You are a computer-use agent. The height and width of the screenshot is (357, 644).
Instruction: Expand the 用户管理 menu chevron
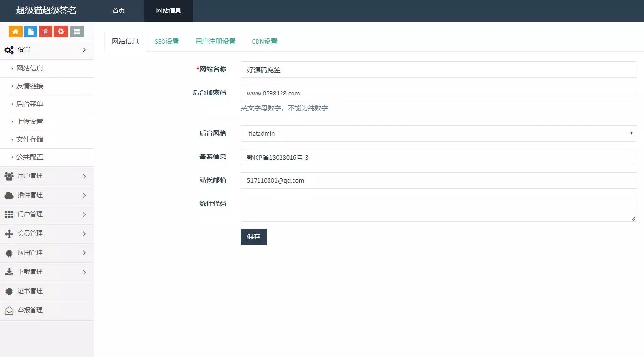(x=84, y=176)
